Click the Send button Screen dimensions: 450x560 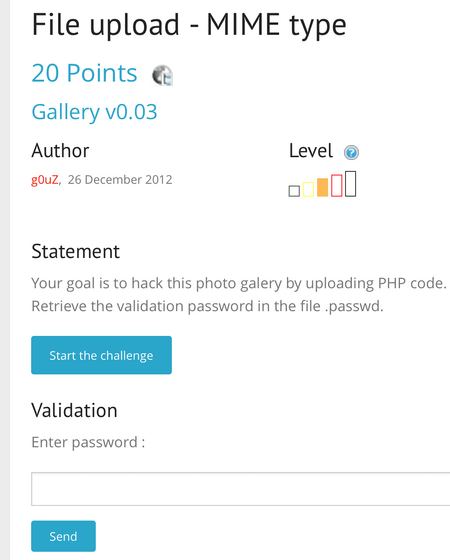(63, 536)
